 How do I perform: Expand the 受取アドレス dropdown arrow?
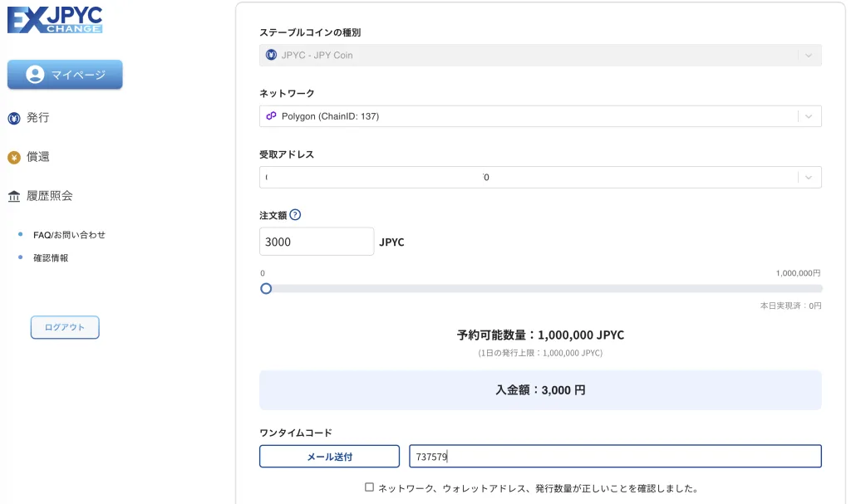coord(809,177)
